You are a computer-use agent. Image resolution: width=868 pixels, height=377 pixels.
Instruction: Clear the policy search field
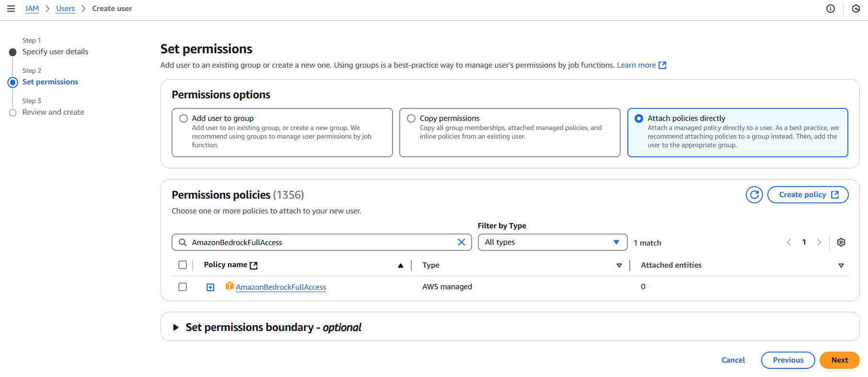pyautogui.click(x=461, y=242)
